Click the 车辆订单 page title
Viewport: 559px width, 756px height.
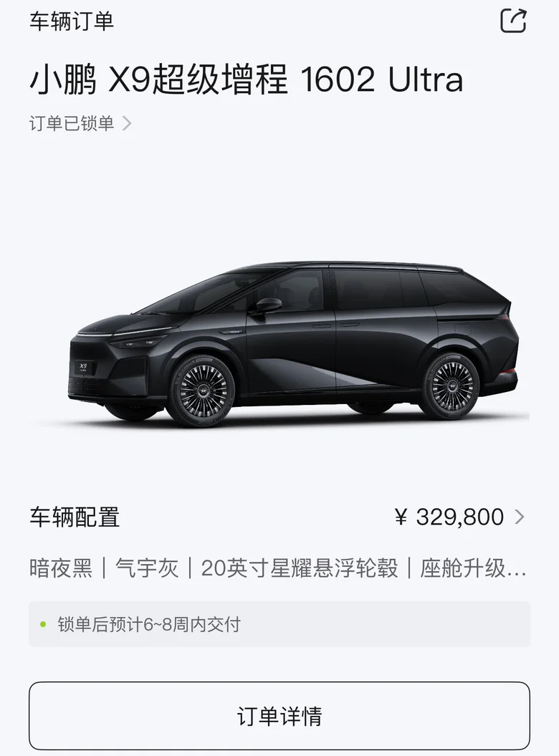click(72, 21)
